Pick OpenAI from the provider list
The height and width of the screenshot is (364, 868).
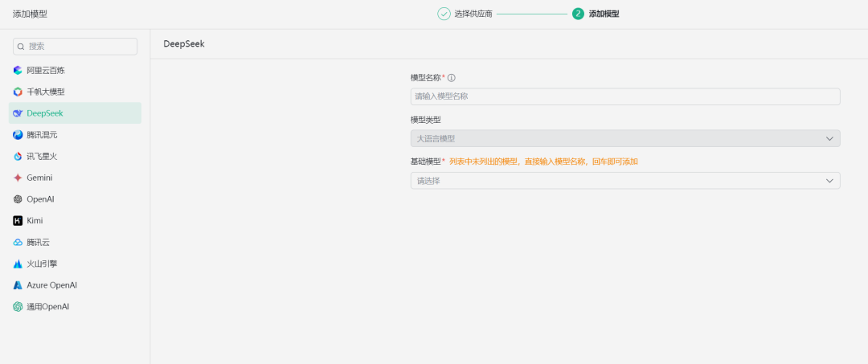75,199
